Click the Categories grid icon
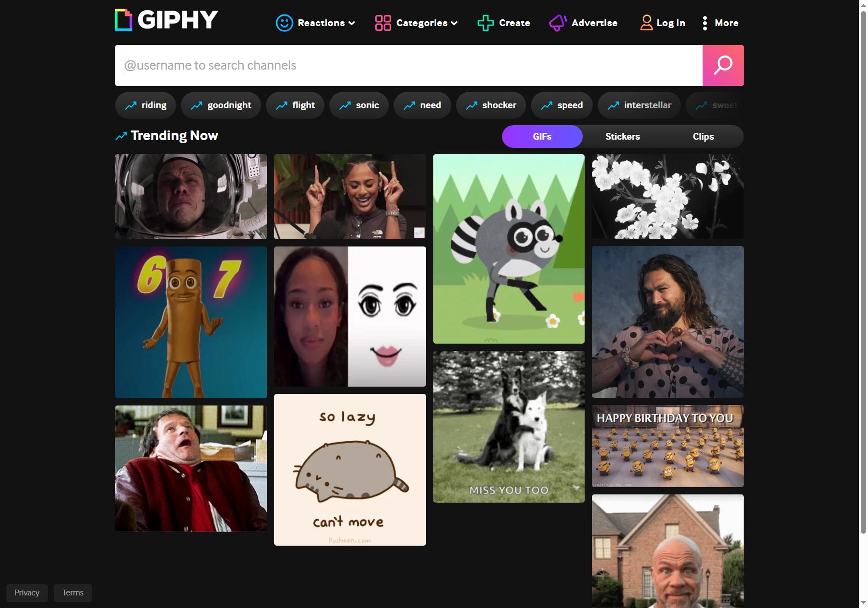868x608 pixels. 383,23
